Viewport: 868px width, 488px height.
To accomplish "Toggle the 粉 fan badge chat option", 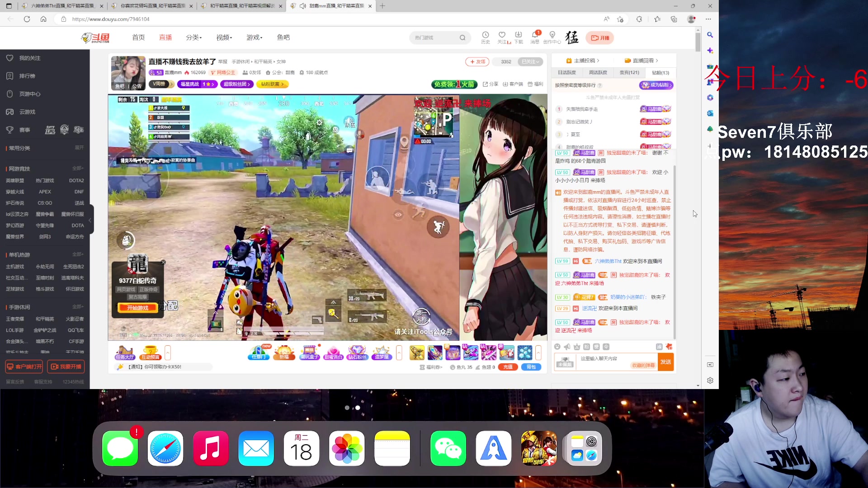I will click(586, 347).
